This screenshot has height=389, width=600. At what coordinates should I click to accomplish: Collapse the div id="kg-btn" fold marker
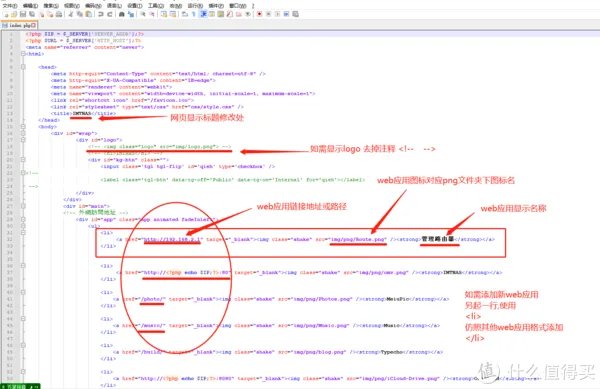[x=23, y=160]
